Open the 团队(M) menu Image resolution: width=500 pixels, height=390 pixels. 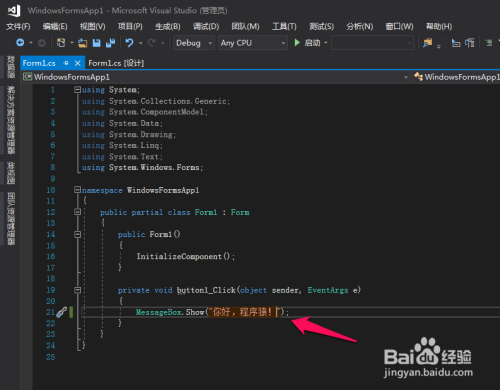pos(245,26)
